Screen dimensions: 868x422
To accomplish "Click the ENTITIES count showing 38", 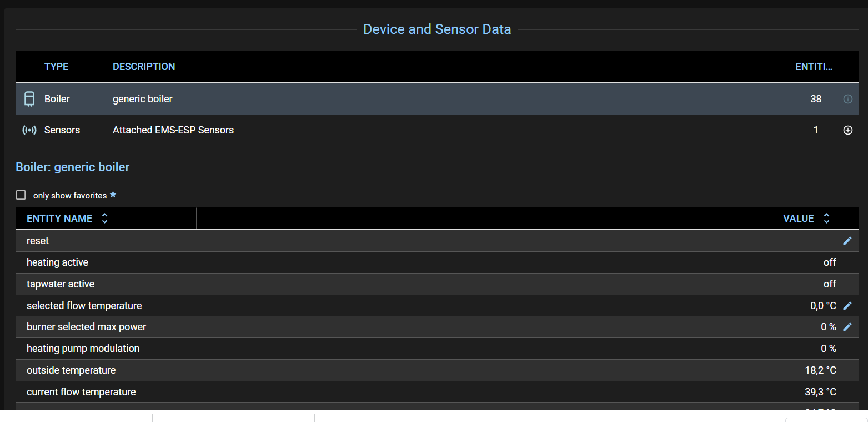I will pyautogui.click(x=816, y=99).
